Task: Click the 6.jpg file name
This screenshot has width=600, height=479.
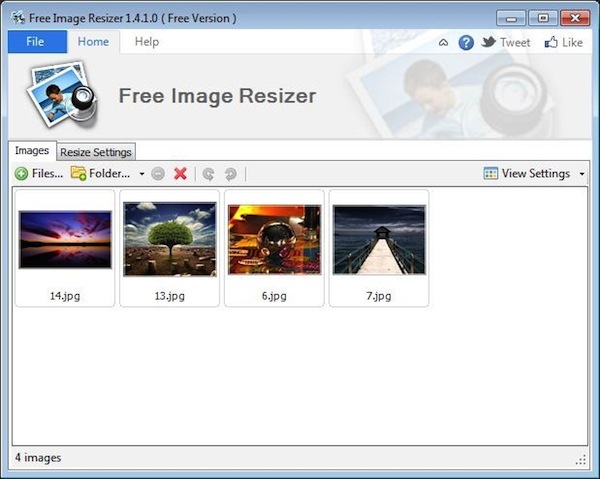Action: tap(274, 296)
